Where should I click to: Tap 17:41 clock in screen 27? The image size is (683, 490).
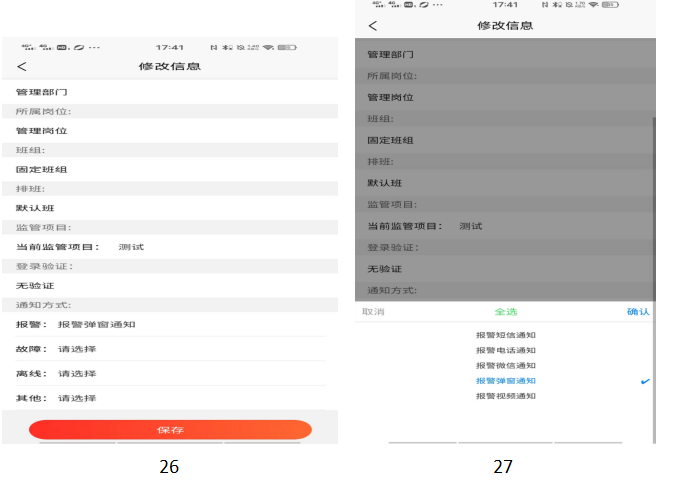tap(505, 5)
